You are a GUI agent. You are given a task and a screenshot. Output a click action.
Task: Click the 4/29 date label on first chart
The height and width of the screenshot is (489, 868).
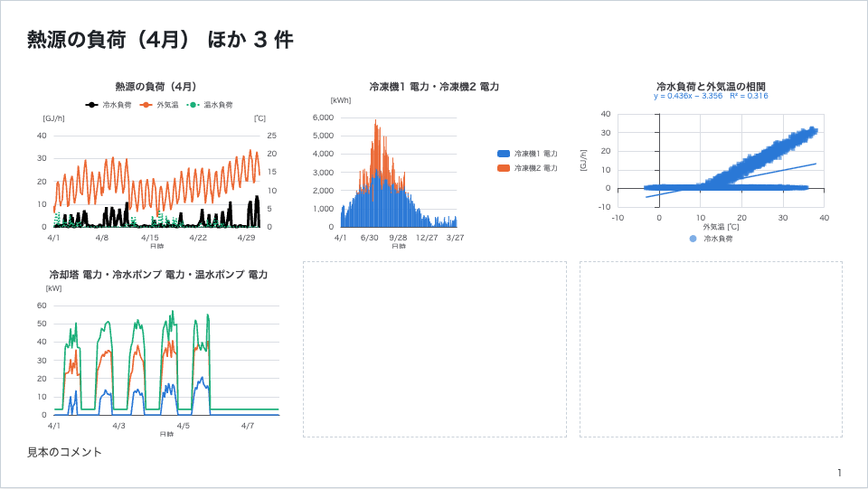[x=246, y=238]
